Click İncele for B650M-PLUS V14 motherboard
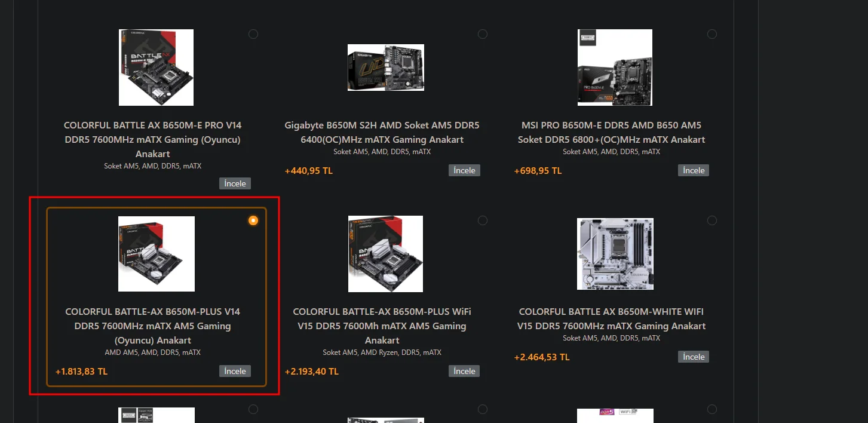868x423 pixels. point(235,371)
